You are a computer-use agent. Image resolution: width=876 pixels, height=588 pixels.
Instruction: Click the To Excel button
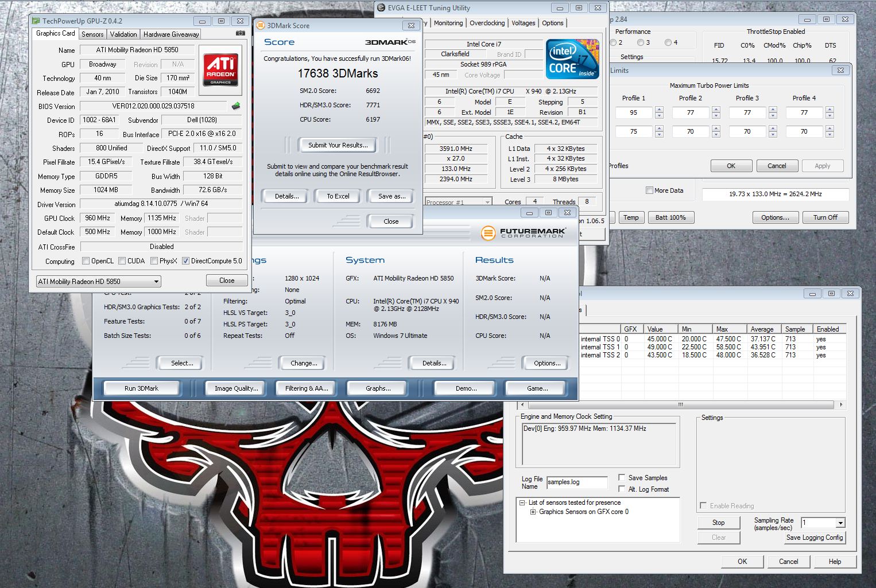point(338,196)
